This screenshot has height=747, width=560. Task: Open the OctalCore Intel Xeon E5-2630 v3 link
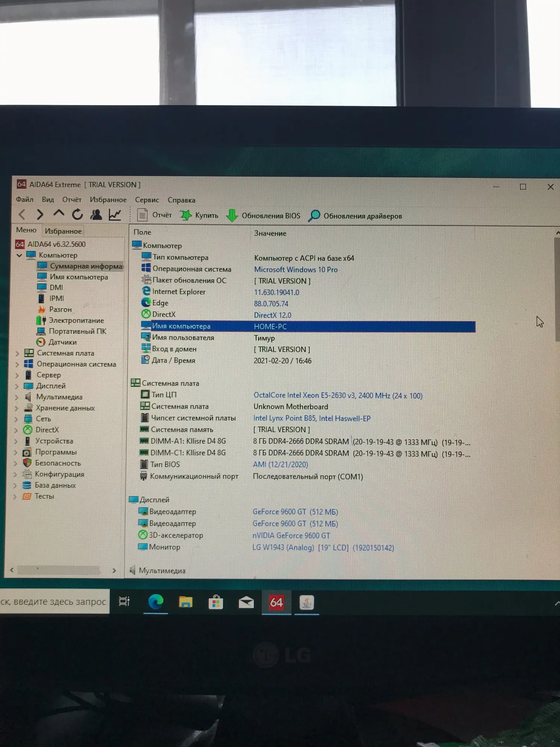click(x=338, y=396)
